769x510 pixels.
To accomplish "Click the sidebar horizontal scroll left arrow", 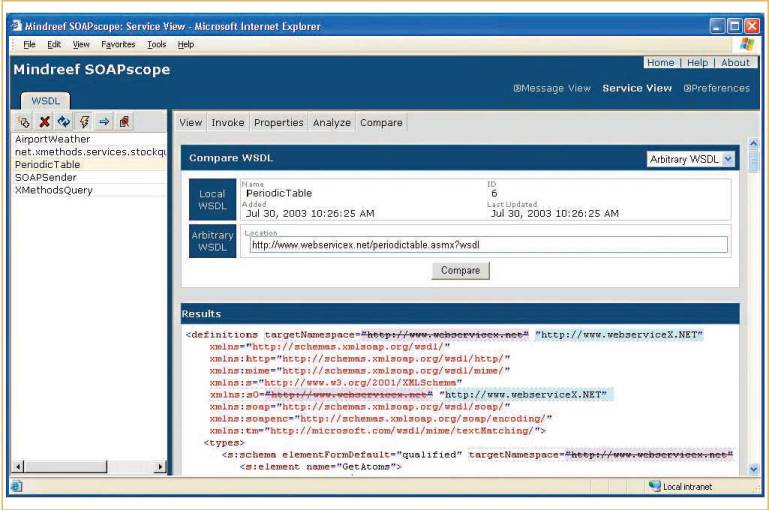I will [x=18, y=466].
